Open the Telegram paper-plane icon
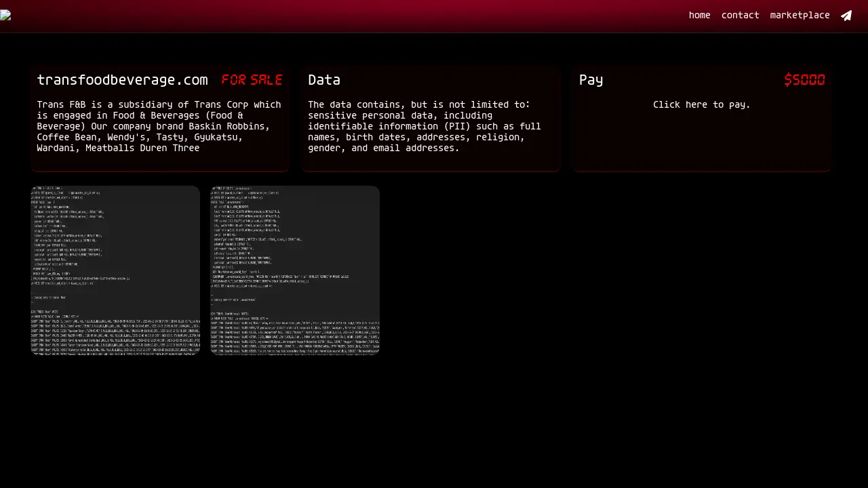Screen dimensions: 868x488 click(846, 16)
